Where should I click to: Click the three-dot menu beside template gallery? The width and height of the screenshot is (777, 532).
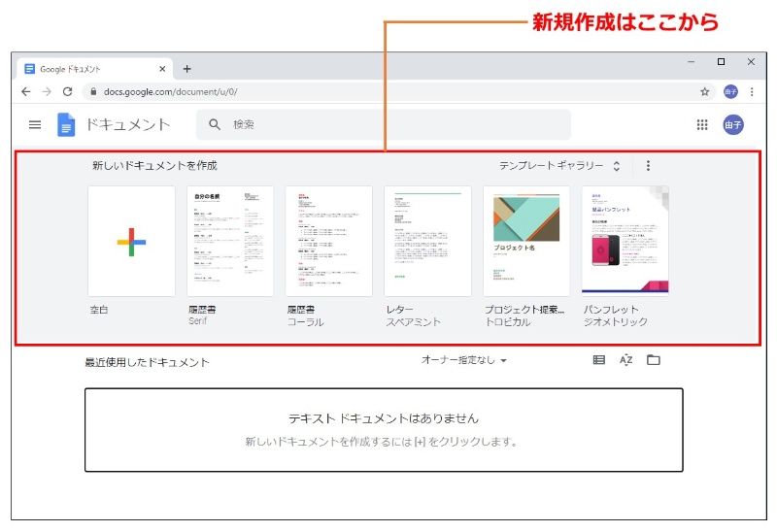coord(649,166)
